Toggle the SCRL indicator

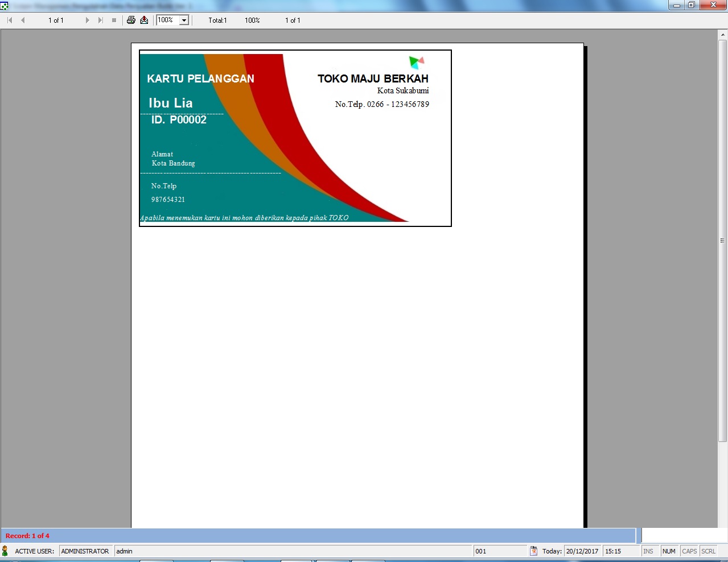[709, 551]
